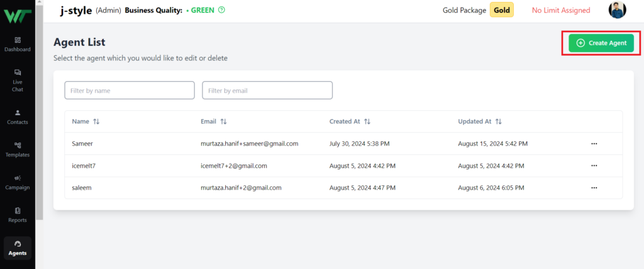Open three-dot menu for Sameer row
644x269 pixels.
594,144
